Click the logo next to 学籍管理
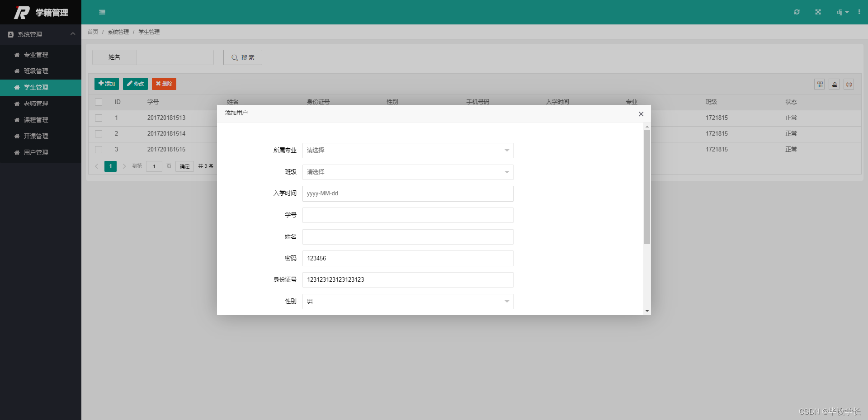Image resolution: width=868 pixels, height=420 pixels. 22,12
